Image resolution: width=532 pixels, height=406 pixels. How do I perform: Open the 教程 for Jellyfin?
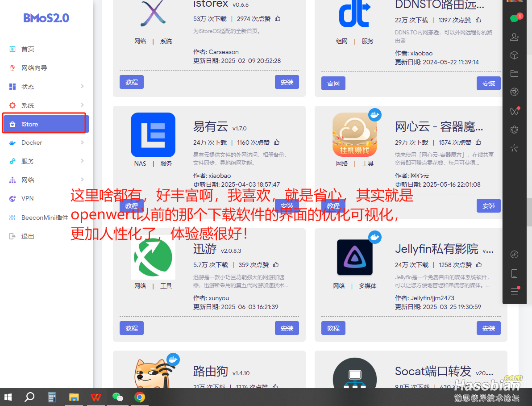click(x=333, y=328)
